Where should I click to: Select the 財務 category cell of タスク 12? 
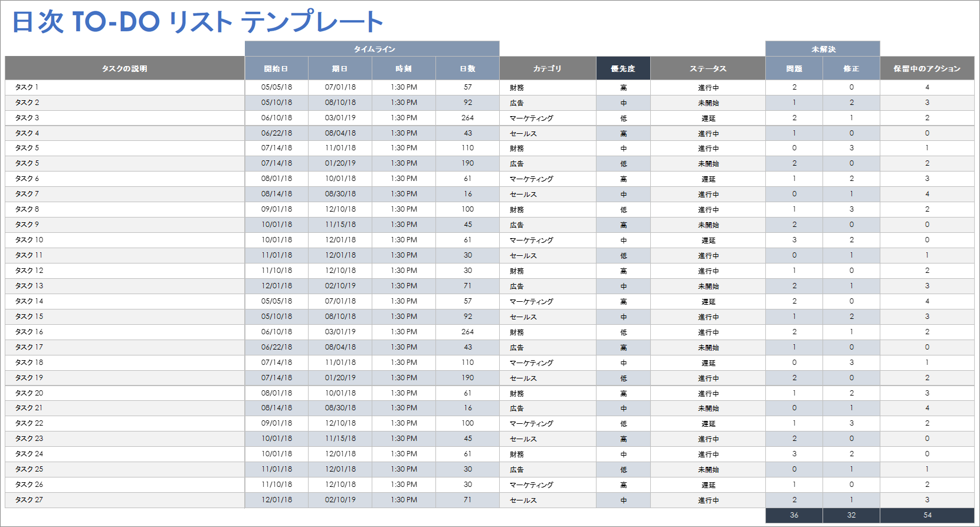click(548, 271)
